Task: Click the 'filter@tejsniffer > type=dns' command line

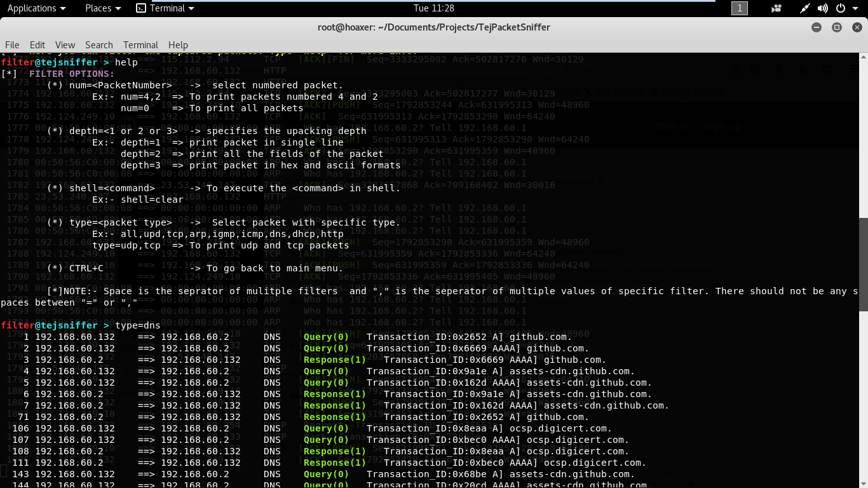Action: (x=81, y=325)
